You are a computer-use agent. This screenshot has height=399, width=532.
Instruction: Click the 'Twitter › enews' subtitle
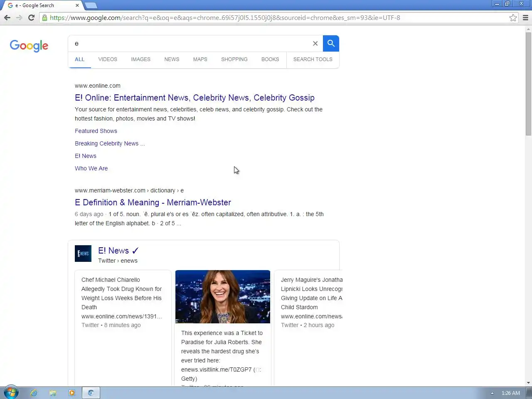pos(118,261)
